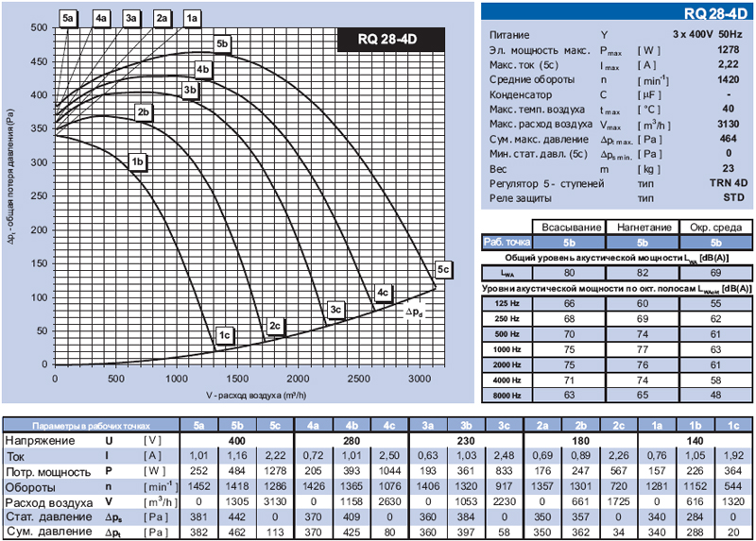Image resolution: width=756 pixels, height=541 pixels.
Task: Click the 5c operating point label on chart
Action: 443,267
